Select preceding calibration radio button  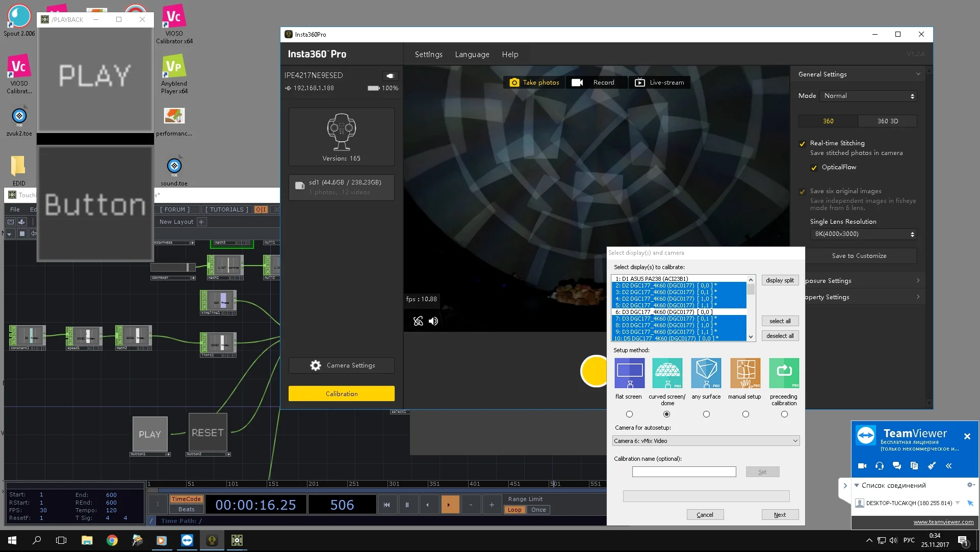[x=784, y=414]
